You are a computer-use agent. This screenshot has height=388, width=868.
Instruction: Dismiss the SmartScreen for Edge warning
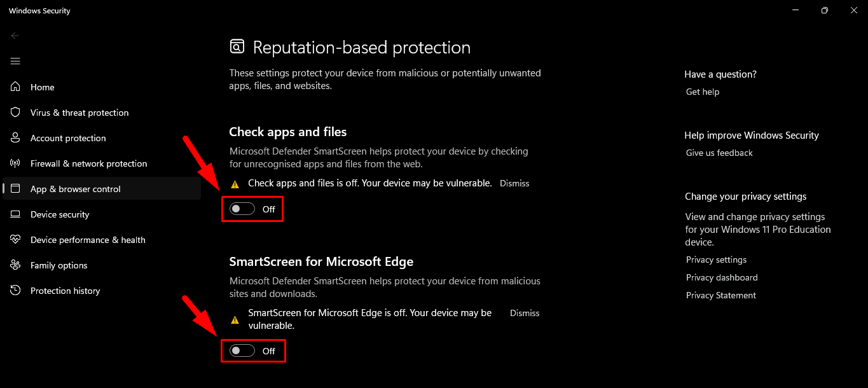524,313
